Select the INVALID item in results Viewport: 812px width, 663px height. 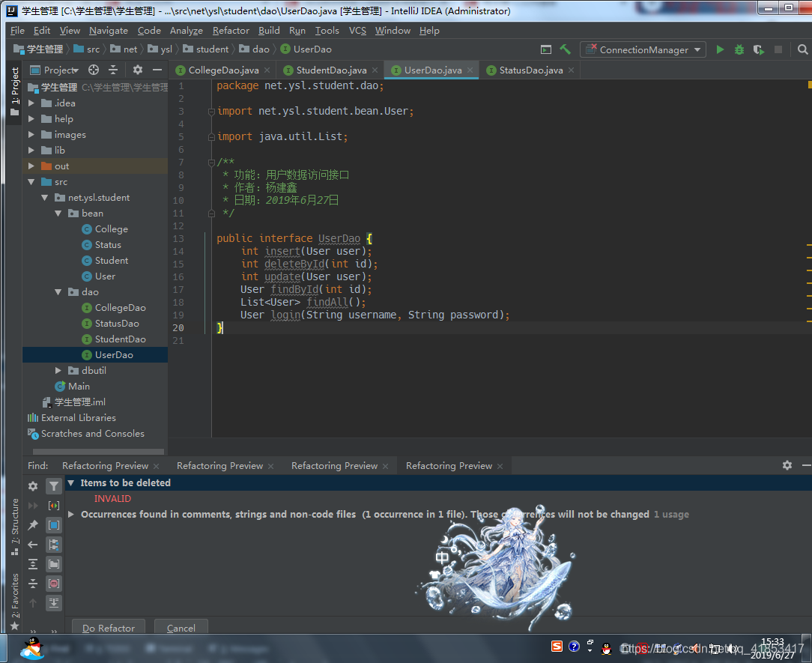[112, 499]
